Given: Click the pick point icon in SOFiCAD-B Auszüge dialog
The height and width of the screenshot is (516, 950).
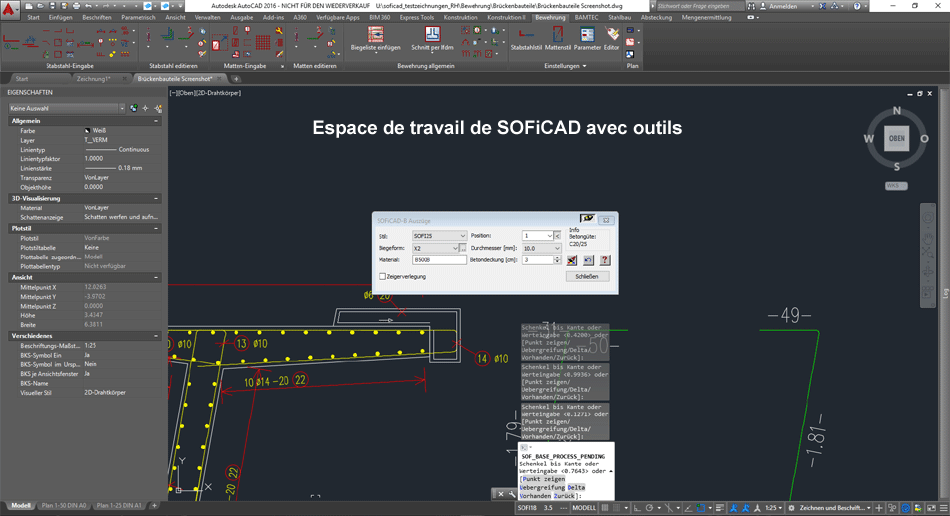Looking at the screenshot, I should (571, 260).
